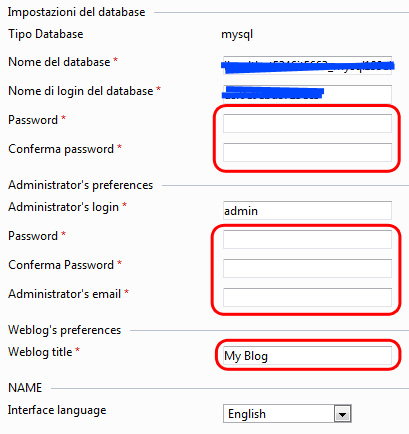Click the Administrator's email input field

(x=307, y=297)
